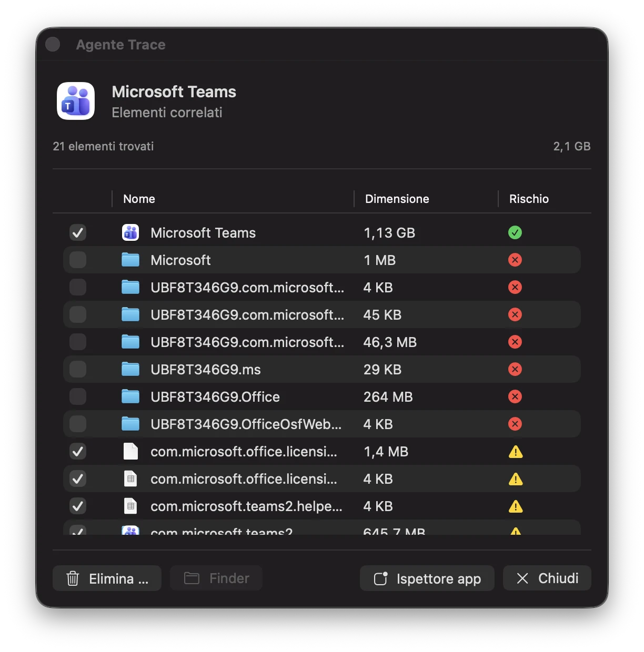Click the Teams app icon in the 1,13 GB row

pos(130,232)
